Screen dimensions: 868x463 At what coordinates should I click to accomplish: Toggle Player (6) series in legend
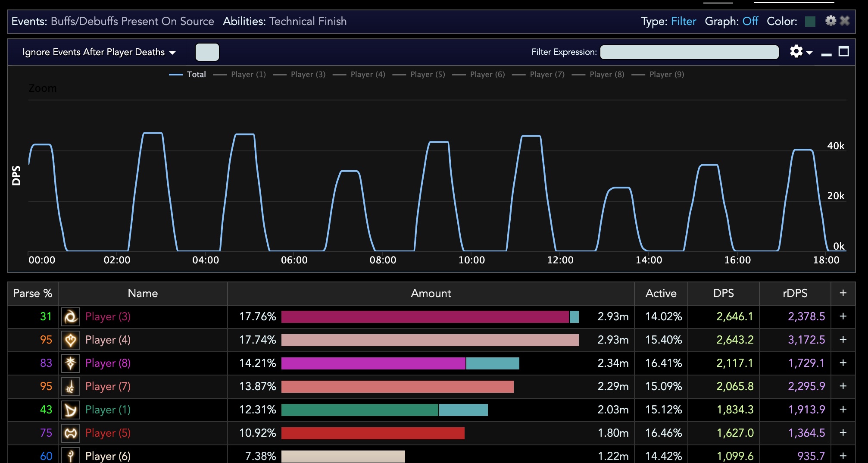(479, 74)
